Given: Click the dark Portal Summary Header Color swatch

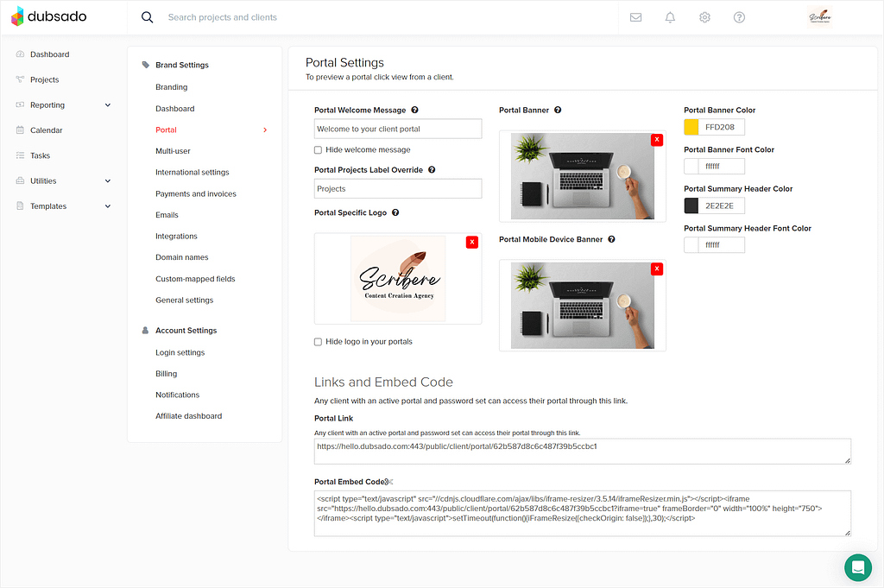Looking at the screenshot, I should [x=691, y=205].
